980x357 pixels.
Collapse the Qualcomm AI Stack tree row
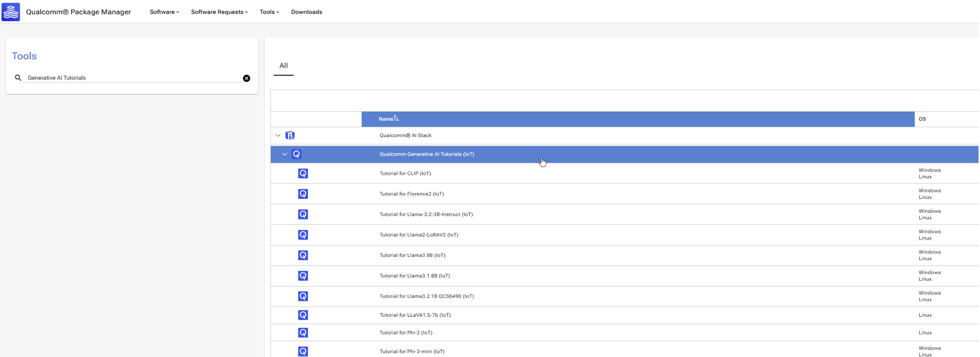(278, 135)
